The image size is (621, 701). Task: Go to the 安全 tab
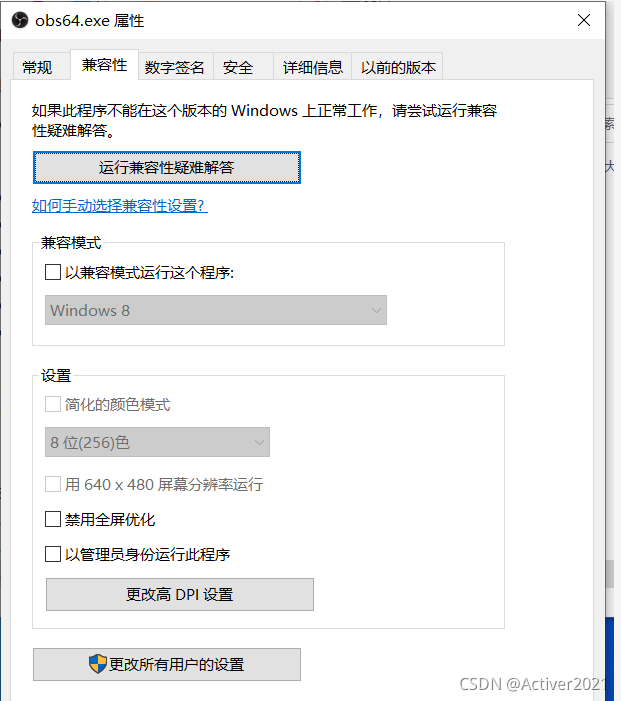(243, 67)
